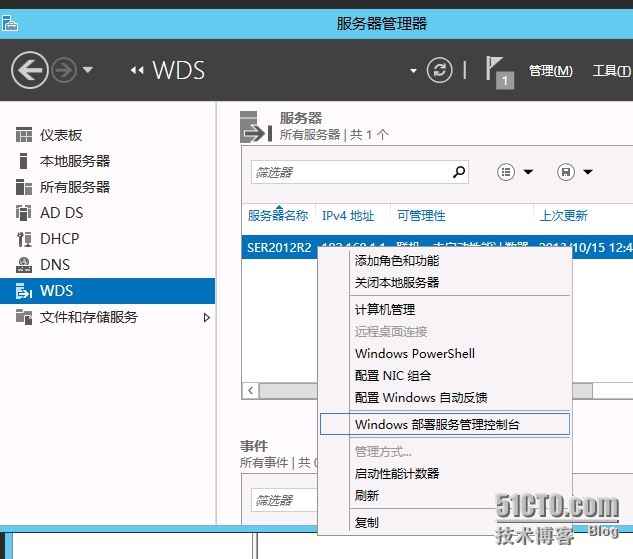Click the 仪表板 dashboard icon
The image size is (633, 559).
[x=24, y=135]
